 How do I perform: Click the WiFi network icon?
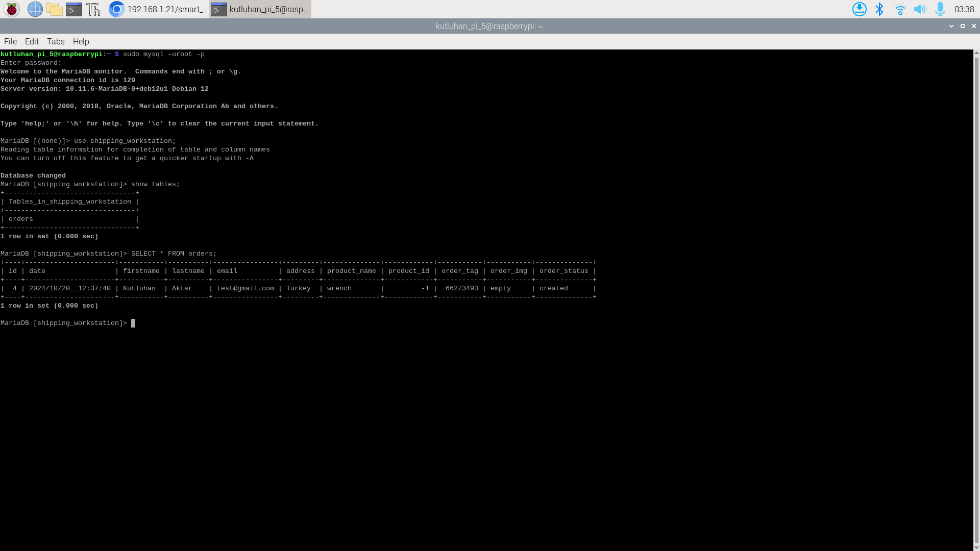point(900,9)
